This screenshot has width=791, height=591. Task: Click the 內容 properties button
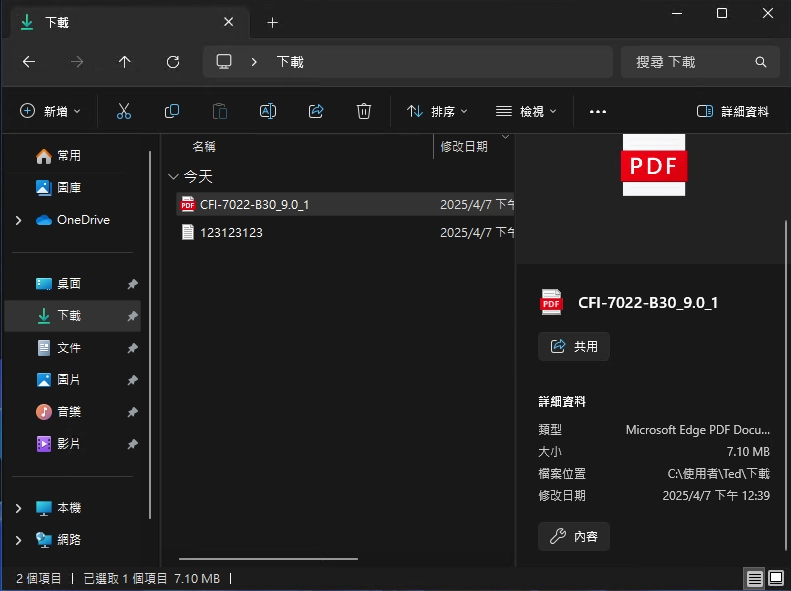574,537
